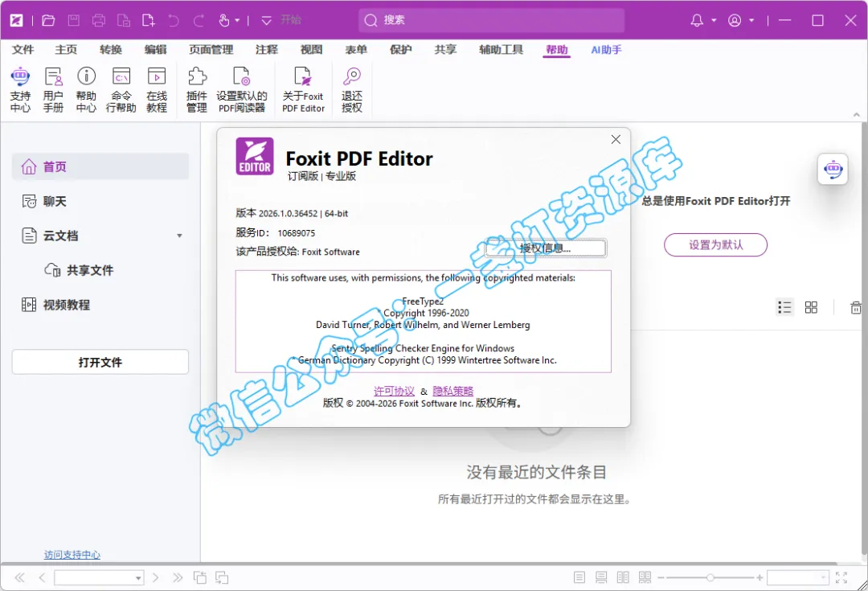The width and height of the screenshot is (868, 591).
Task: Open the quick access customize dropdown
Action: coord(266,20)
